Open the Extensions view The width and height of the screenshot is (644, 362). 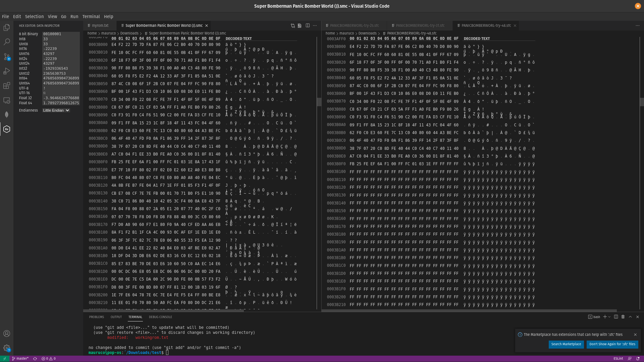[7, 86]
